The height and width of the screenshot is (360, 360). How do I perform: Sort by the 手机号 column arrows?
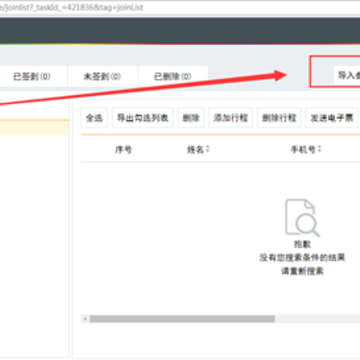(x=319, y=149)
